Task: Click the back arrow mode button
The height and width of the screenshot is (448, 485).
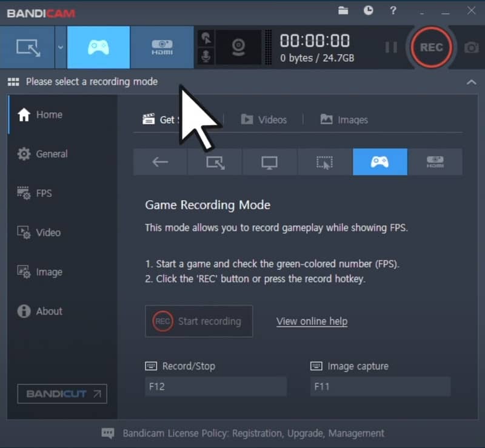Action: click(160, 162)
